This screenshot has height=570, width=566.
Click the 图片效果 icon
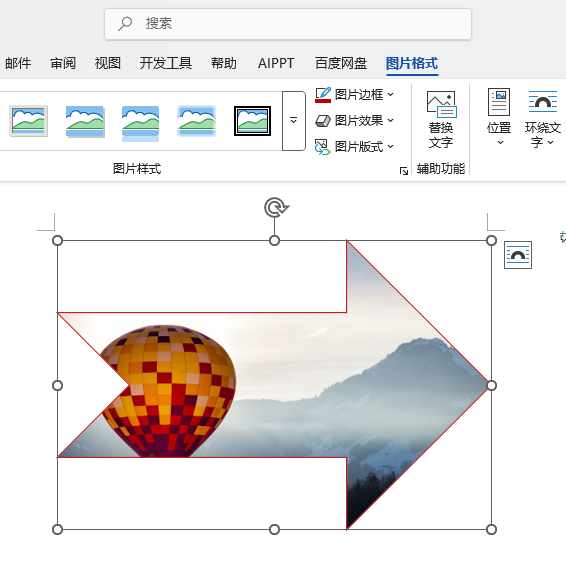(x=323, y=121)
